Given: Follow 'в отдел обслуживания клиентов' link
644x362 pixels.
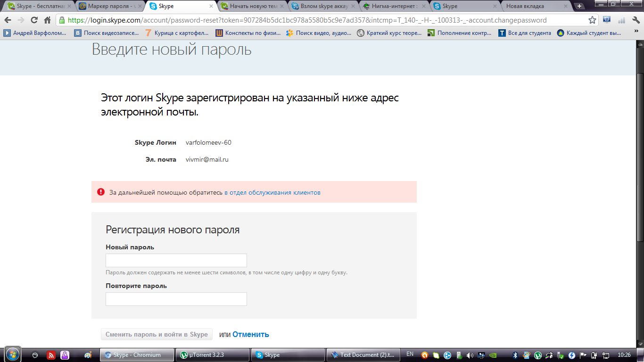Looking at the screenshot, I should 272,192.
